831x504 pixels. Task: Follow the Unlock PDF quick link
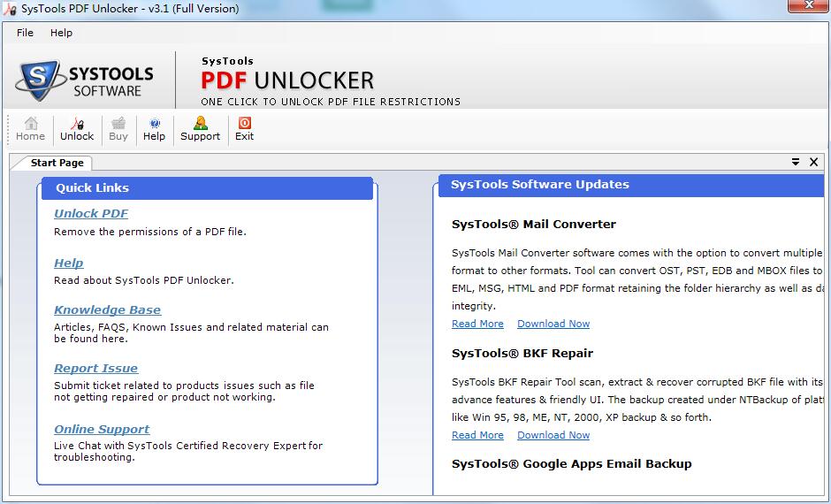coord(91,214)
